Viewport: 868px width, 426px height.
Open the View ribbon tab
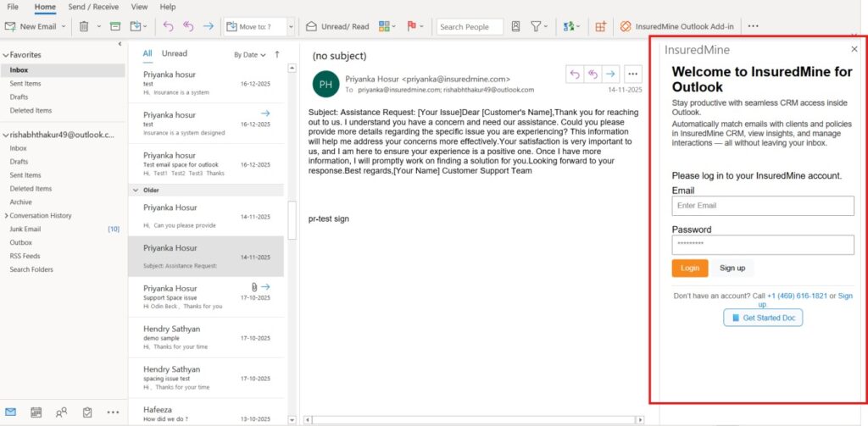click(140, 7)
